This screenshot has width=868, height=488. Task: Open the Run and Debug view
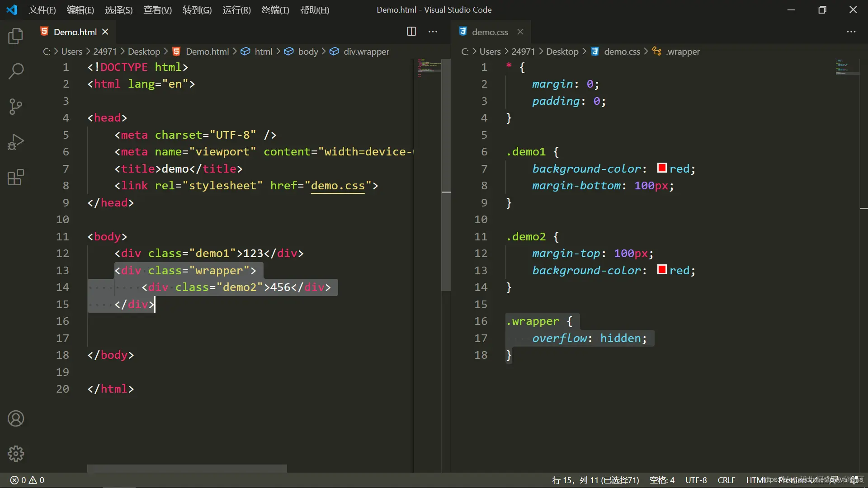[16, 142]
